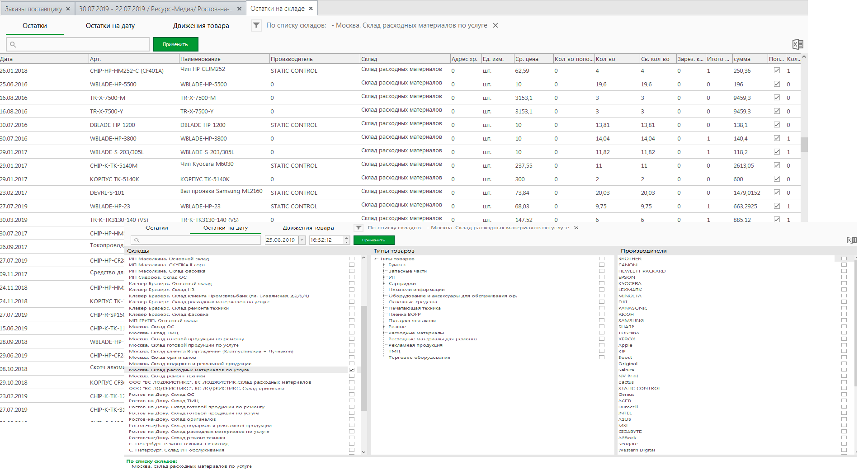868x470 pixels.
Task: Tick the HEWLETT PACKARD manufacturer checkbox
Action: pyautogui.click(x=844, y=271)
